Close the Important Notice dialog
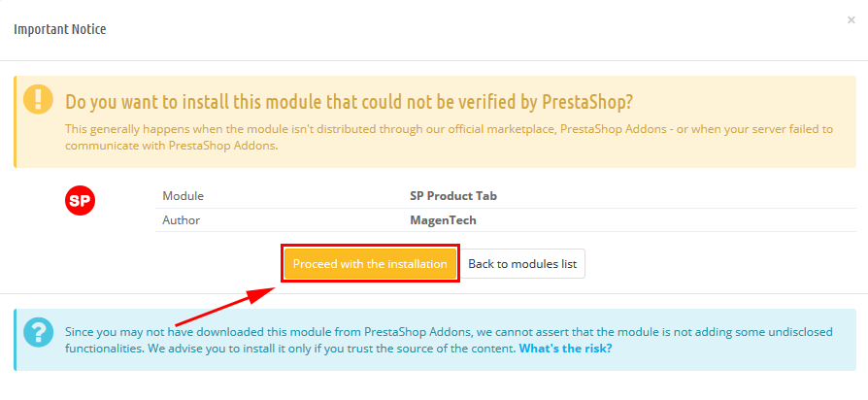868x400 pixels. click(x=851, y=20)
